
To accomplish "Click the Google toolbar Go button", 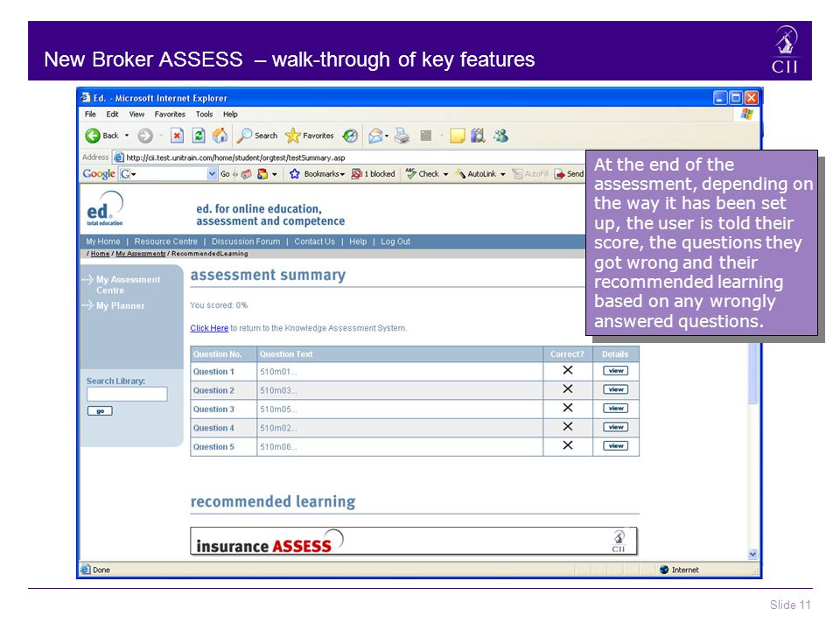I will point(225,173).
